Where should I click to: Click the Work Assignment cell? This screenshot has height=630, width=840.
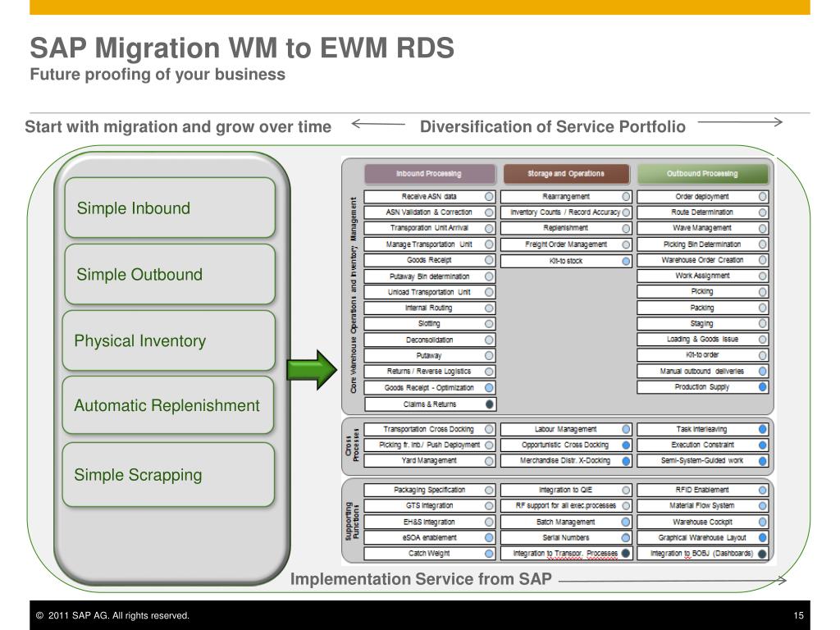coord(703,276)
